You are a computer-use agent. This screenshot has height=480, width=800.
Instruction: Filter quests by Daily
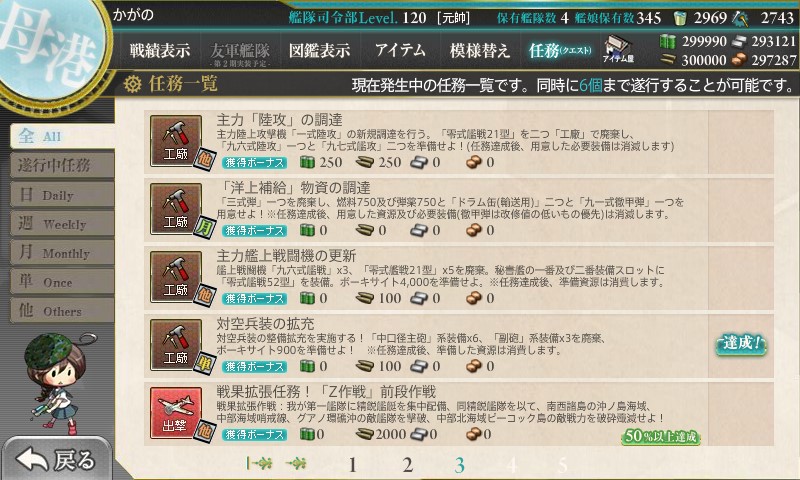click(62, 195)
